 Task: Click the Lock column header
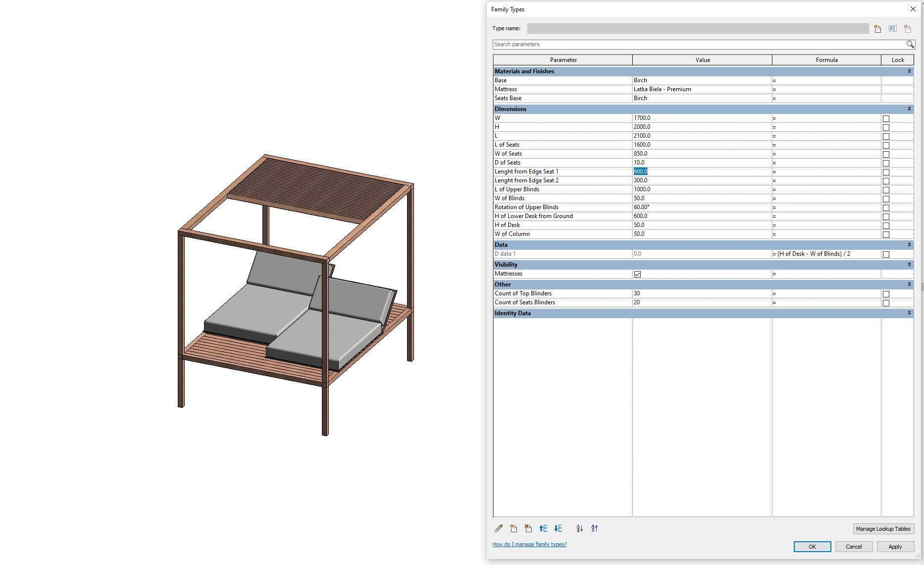897,60
